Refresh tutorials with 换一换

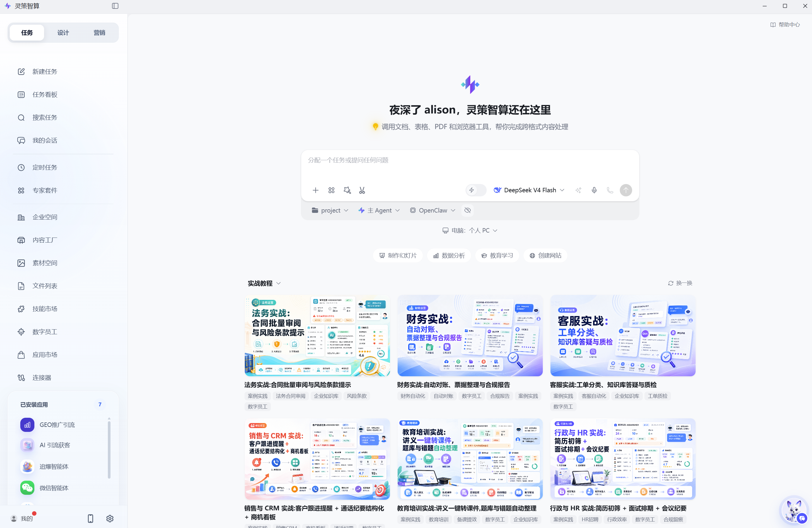pyautogui.click(x=680, y=283)
